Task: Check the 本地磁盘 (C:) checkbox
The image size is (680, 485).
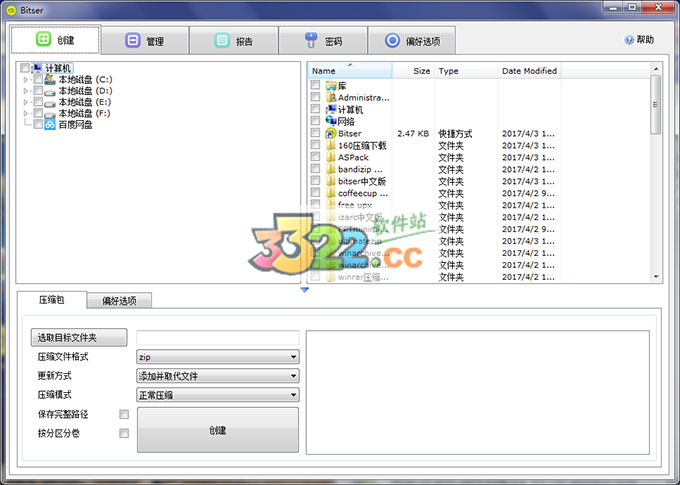Action: coord(38,79)
